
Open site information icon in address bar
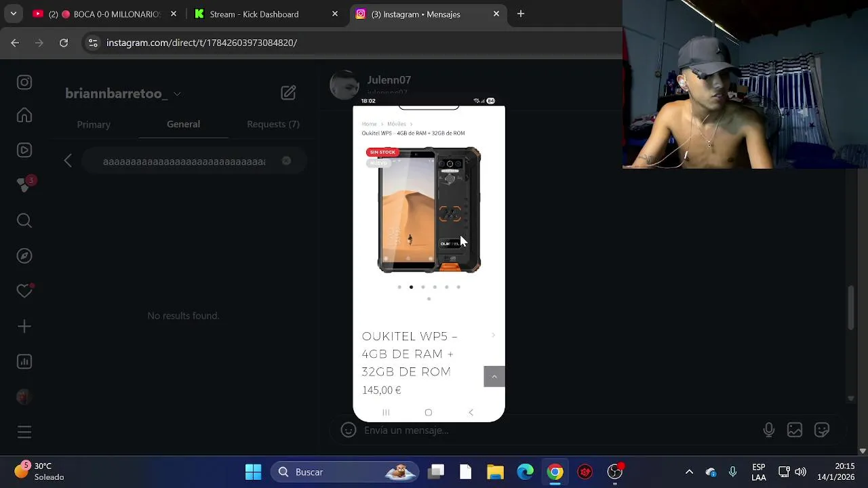[x=93, y=43]
